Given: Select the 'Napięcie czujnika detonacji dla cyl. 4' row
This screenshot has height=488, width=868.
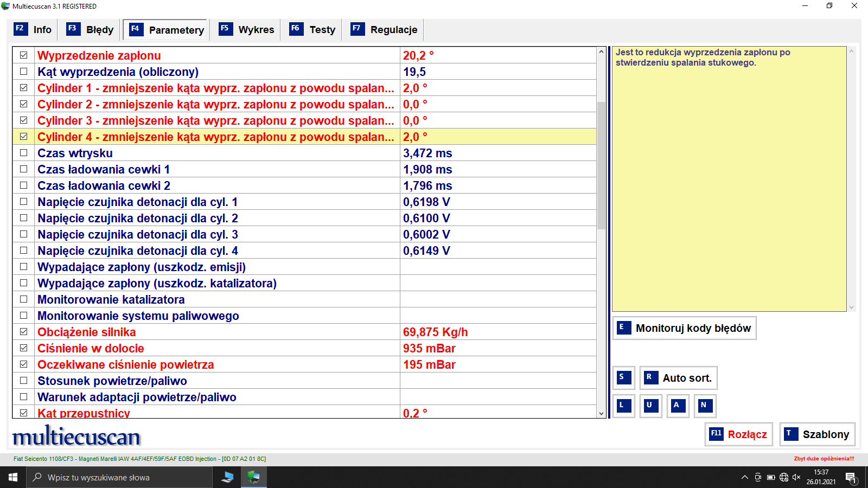Looking at the screenshot, I should (304, 251).
